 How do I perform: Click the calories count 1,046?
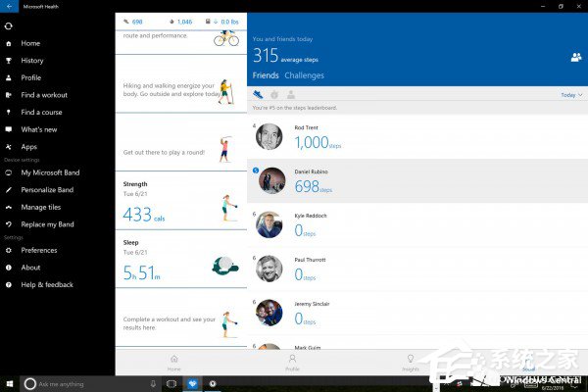[184, 22]
